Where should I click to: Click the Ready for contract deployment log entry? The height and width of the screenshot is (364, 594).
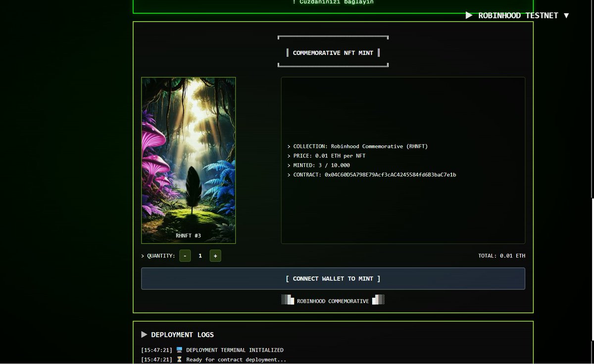tap(213, 360)
